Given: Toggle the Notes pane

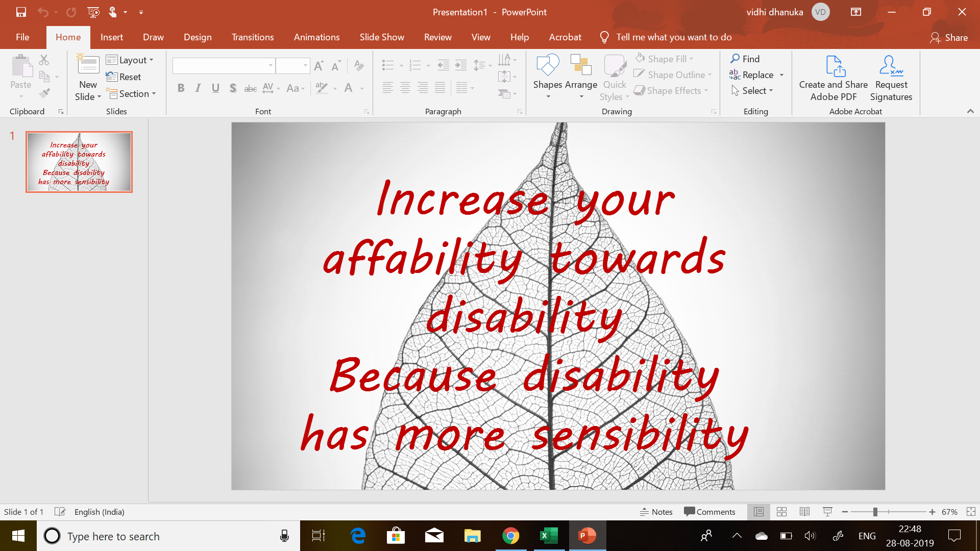Looking at the screenshot, I should point(656,512).
